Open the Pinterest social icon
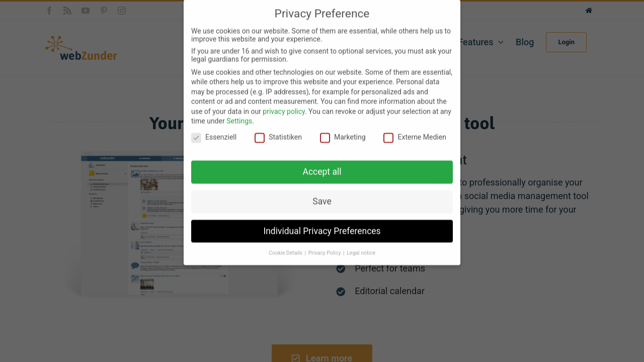Viewport: 644px width, 362px height. tap(104, 11)
